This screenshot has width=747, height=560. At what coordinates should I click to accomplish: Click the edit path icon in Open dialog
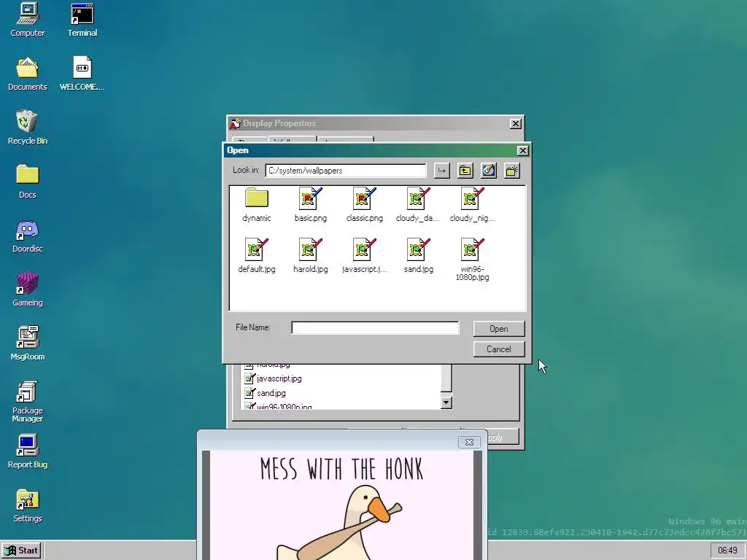point(488,171)
